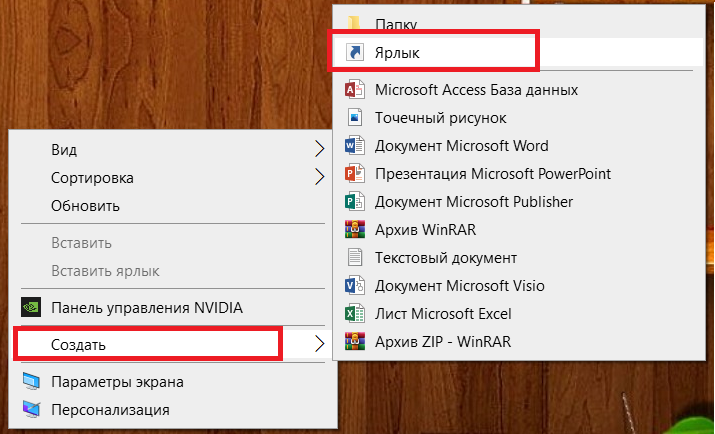Viewport: 715px width, 434px height.
Task: Click the Персонализация icon
Action: point(31,409)
